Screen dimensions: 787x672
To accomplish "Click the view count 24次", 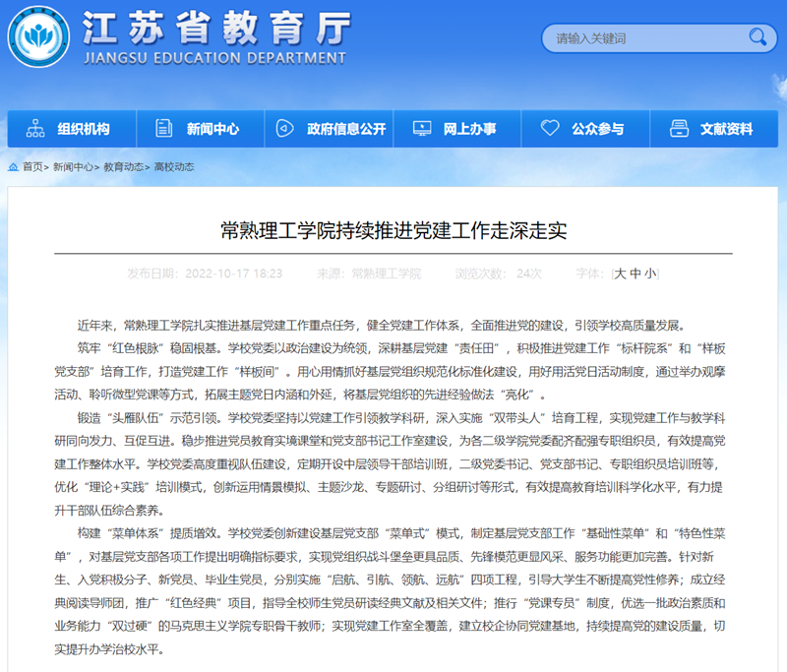I will (x=529, y=275).
